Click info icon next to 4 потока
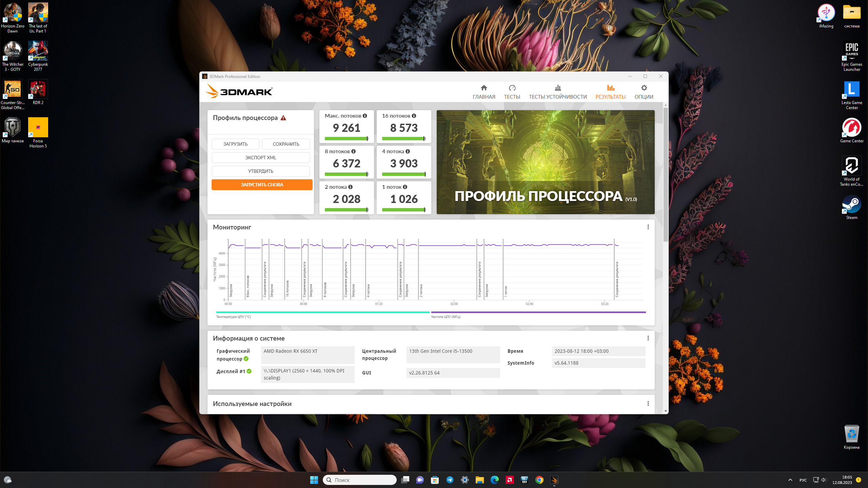 coord(408,151)
